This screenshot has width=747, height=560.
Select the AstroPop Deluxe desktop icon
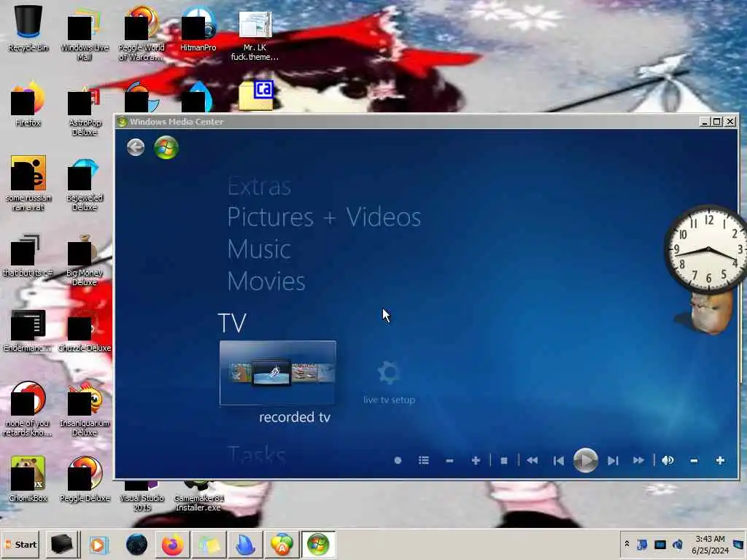pos(85,111)
